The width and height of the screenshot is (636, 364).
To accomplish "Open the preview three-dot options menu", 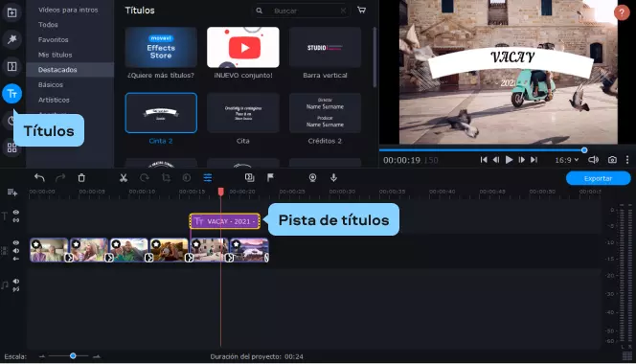I will tap(627, 160).
